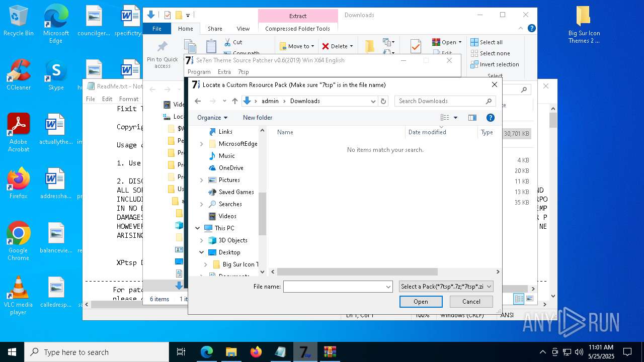
Task: Click the Cut command in Explorer ribbon
Action: pos(233,42)
